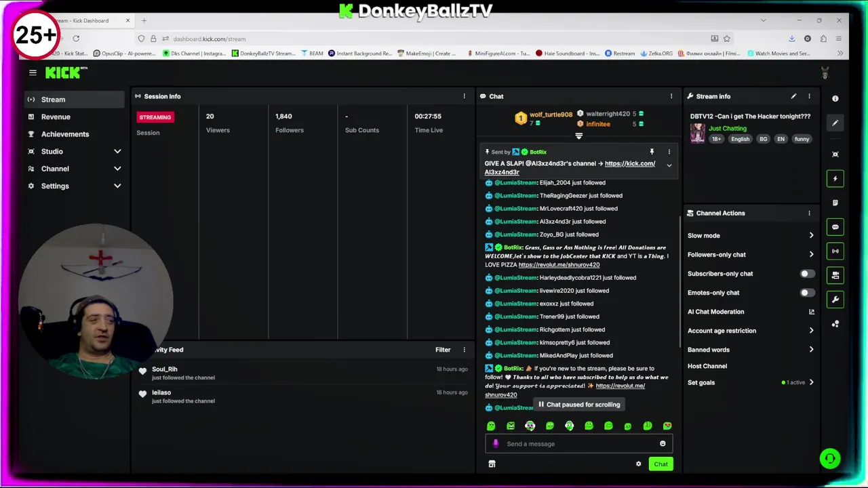This screenshot has width=868, height=488.
Task: Open Account age restriction chevron
Action: pyautogui.click(x=811, y=331)
